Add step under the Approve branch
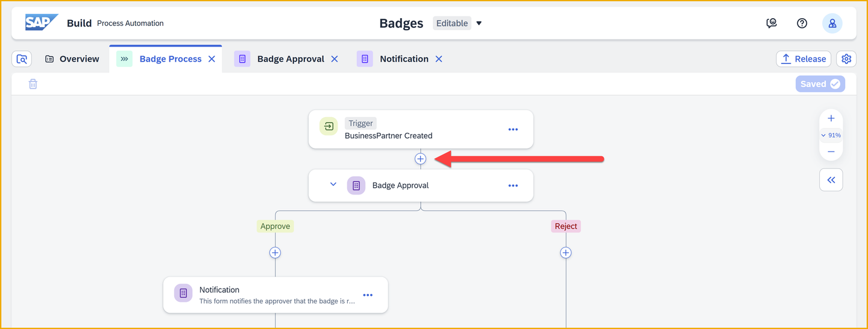This screenshot has width=868, height=329. click(x=275, y=252)
